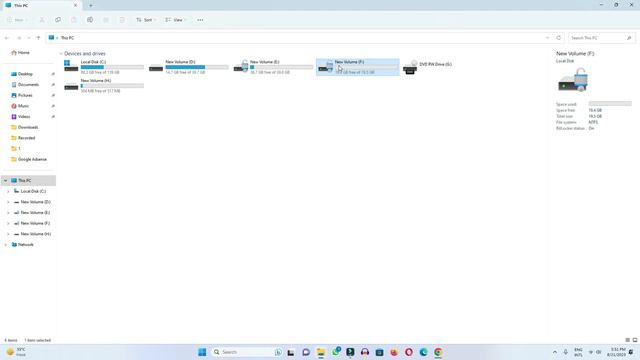Expand Local Disk (C:) in navigation tree
The image size is (640, 360).
[x=8, y=191]
